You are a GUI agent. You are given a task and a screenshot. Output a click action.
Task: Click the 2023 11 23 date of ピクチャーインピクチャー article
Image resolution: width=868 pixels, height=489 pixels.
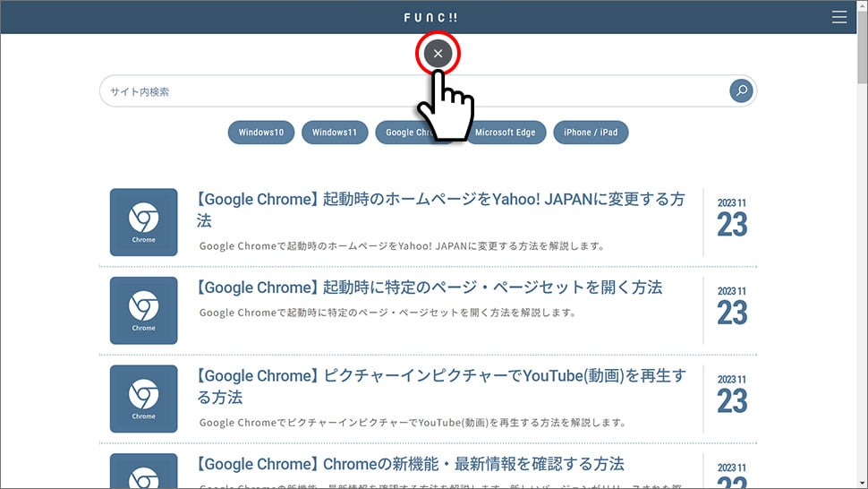click(732, 395)
